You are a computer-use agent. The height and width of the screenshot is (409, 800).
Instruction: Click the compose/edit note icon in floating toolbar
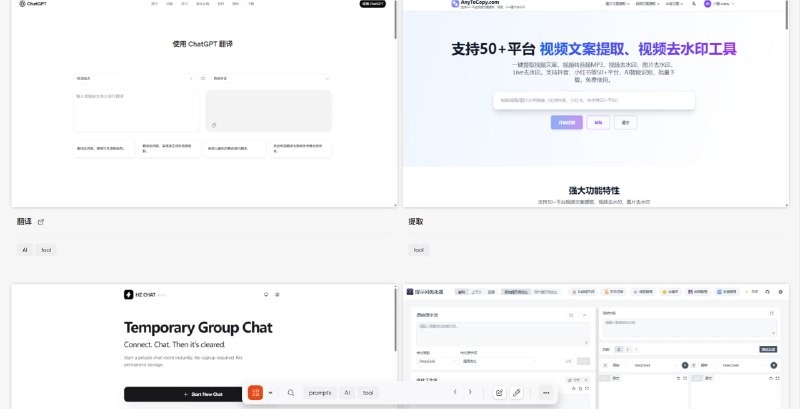click(x=499, y=393)
